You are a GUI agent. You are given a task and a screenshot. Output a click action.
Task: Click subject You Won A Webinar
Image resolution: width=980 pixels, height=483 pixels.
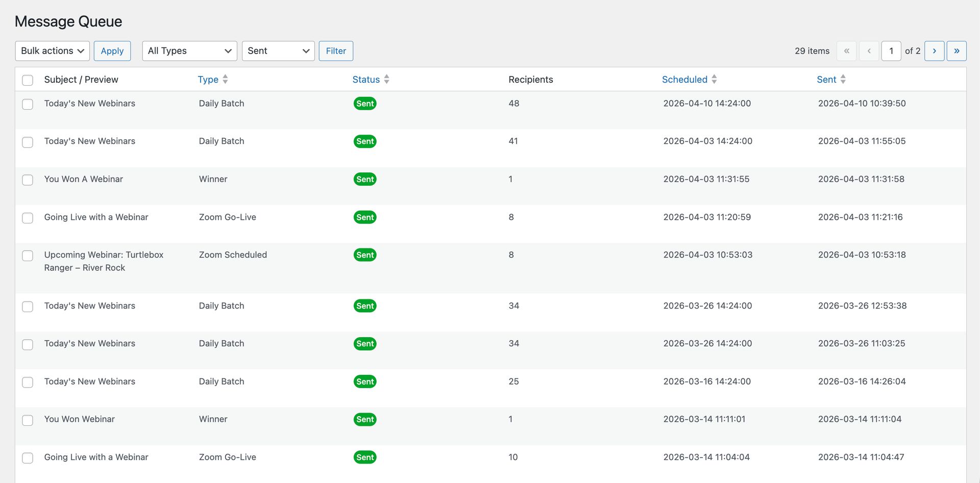84,179
